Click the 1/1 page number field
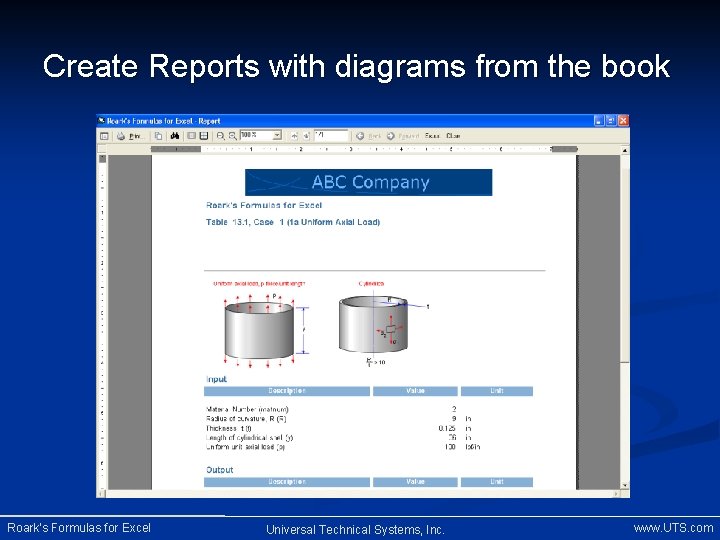 (331, 135)
